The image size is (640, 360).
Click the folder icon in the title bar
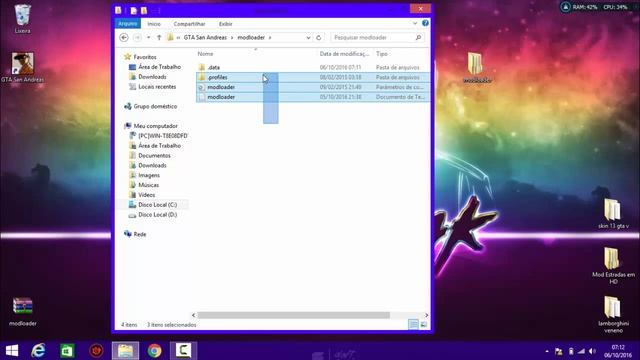[118, 10]
